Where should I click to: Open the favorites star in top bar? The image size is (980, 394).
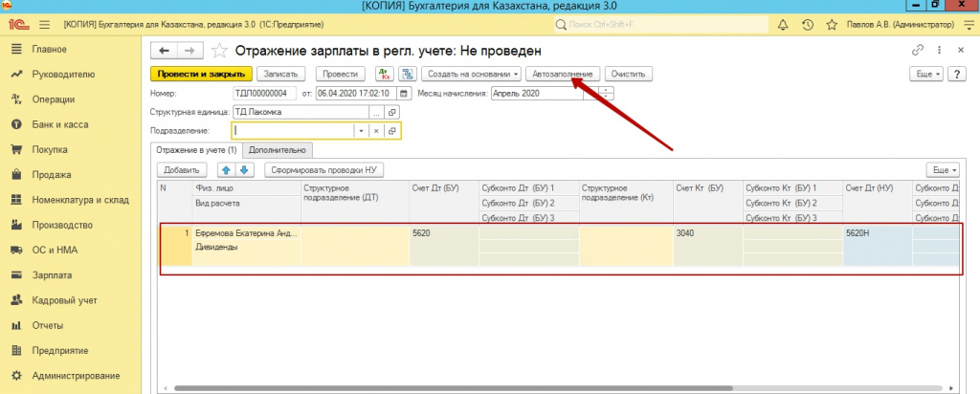point(832,25)
